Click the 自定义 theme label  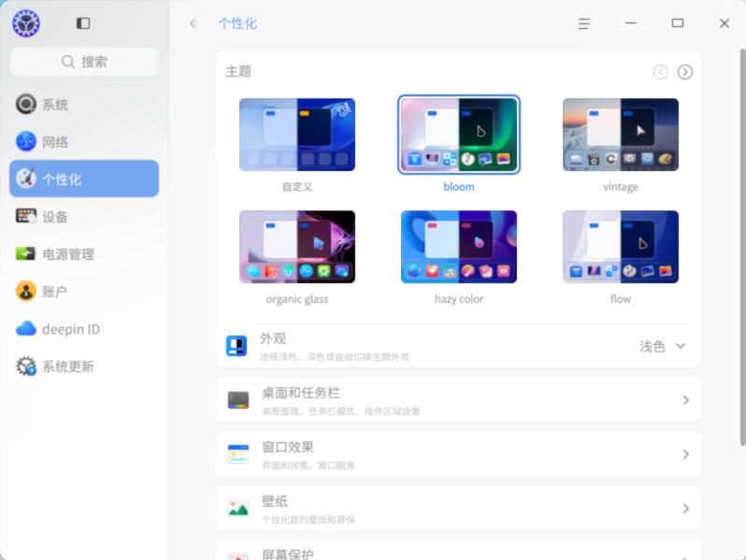[297, 187]
